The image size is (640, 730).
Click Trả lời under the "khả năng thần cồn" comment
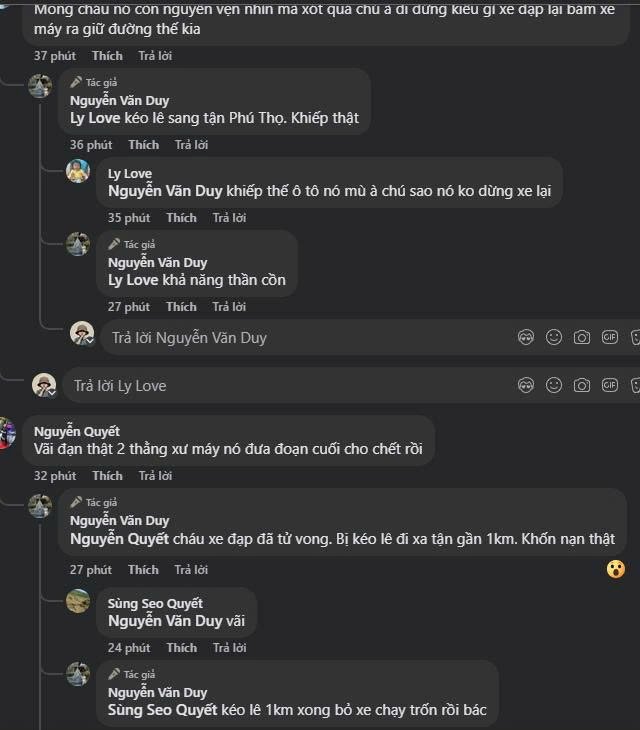(229, 307)
